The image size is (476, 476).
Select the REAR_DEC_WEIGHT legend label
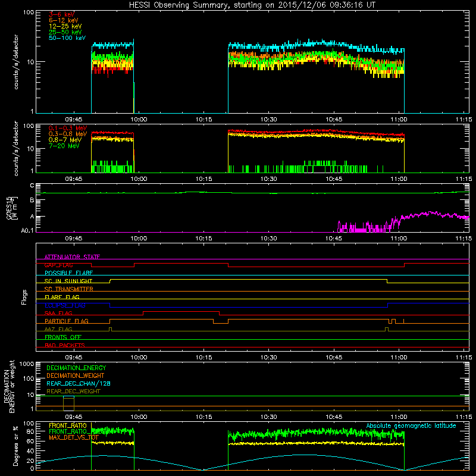tap(73, 392)
